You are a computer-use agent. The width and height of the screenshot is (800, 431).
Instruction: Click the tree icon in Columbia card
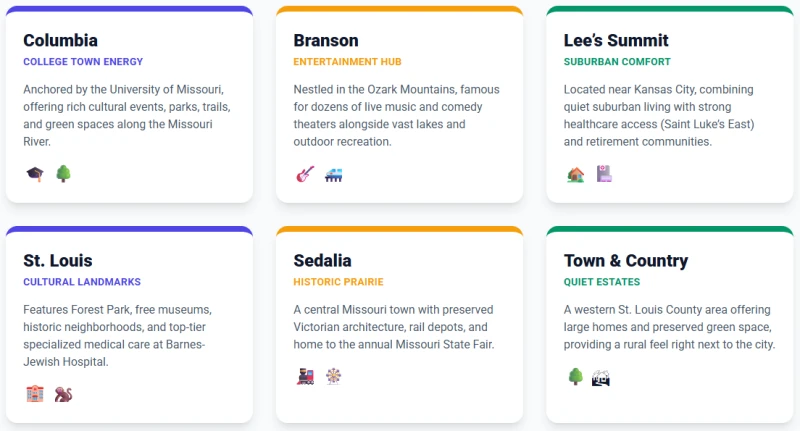pyautogui.click(x=63, y=174)
